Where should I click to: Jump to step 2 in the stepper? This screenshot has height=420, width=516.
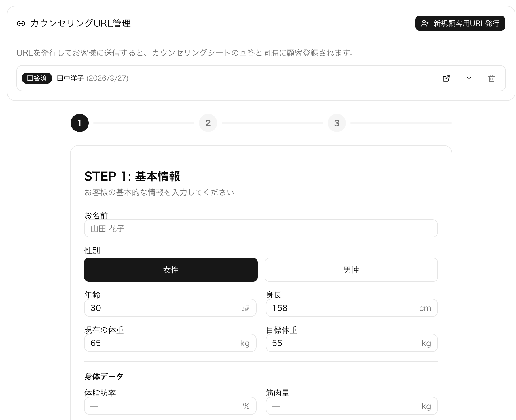[x=208, y=123]
